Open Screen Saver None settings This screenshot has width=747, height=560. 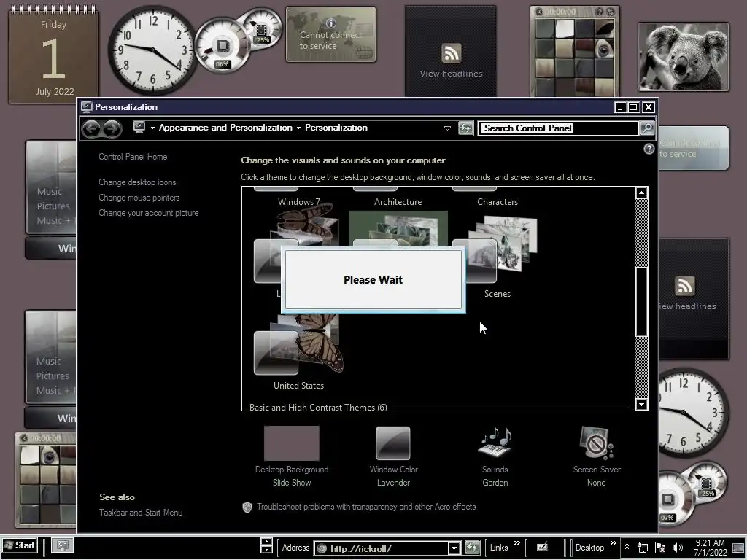[597, 456]
